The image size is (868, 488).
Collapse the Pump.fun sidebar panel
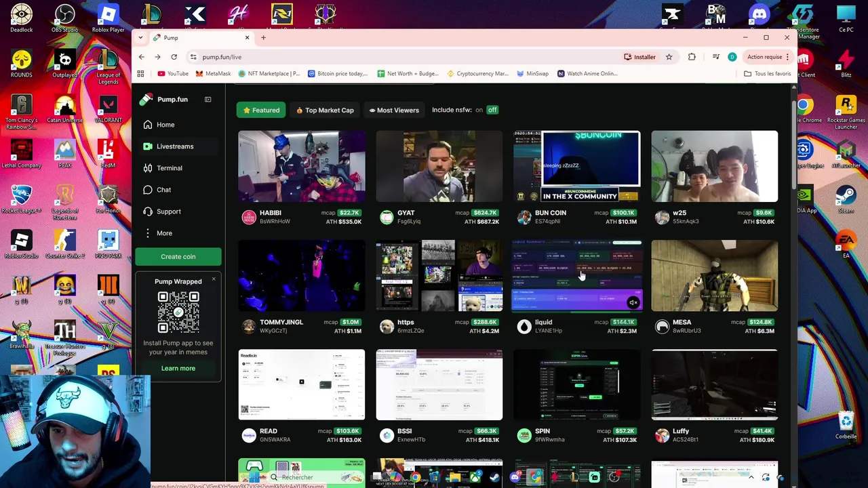point(208,100)
